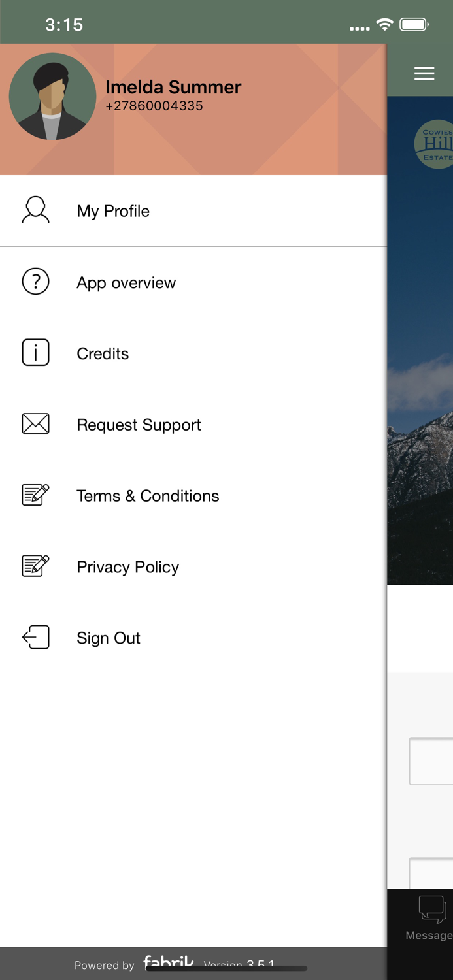Tap the Cowies Hill Estate logo
The height and width of the screenshot is (980, 453).
[x=434, y=144]
